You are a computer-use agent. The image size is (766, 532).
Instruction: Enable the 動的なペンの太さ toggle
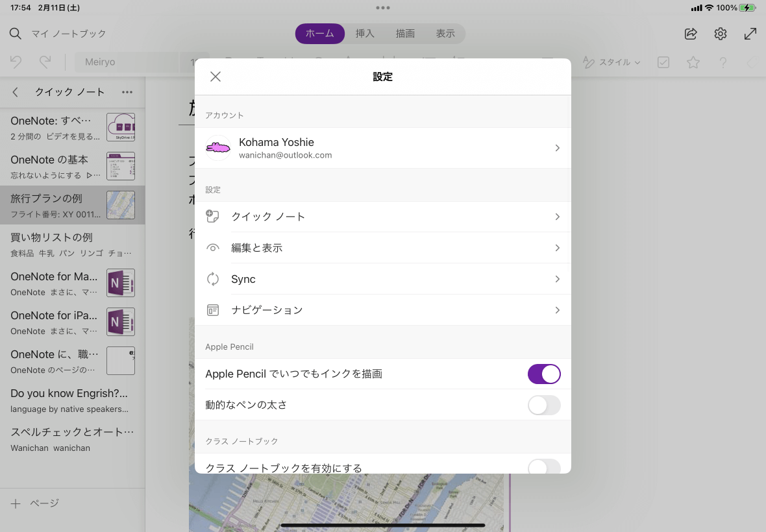coord(544,405)
